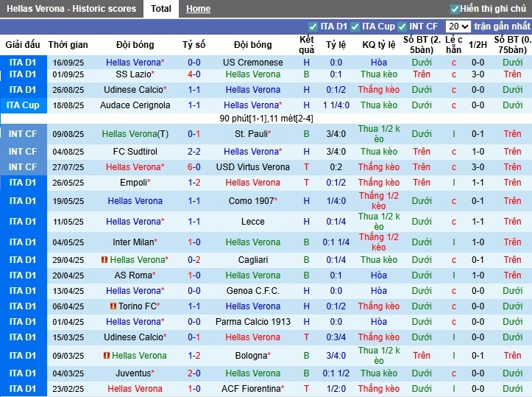Open the 4-0 score of Lazio match
Viewport: 532px width, 397px height.
tap(194, 74)
